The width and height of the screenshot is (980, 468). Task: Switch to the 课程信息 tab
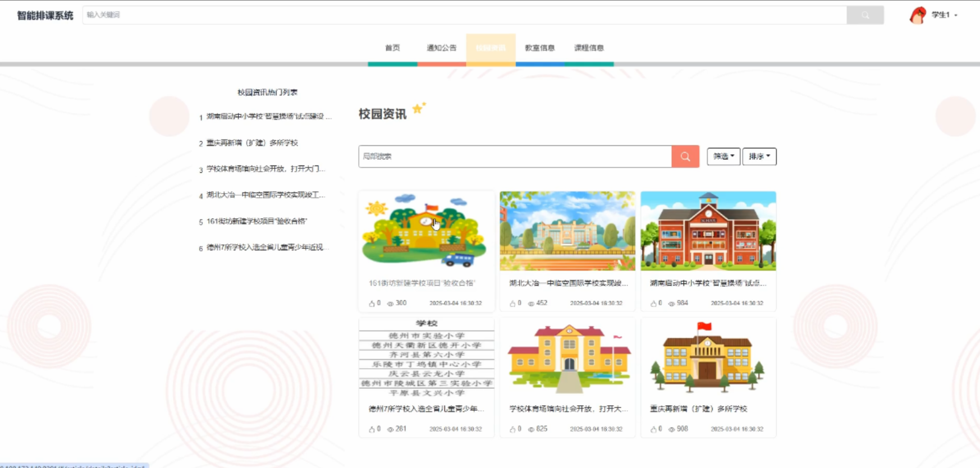(x=589, y=48)
